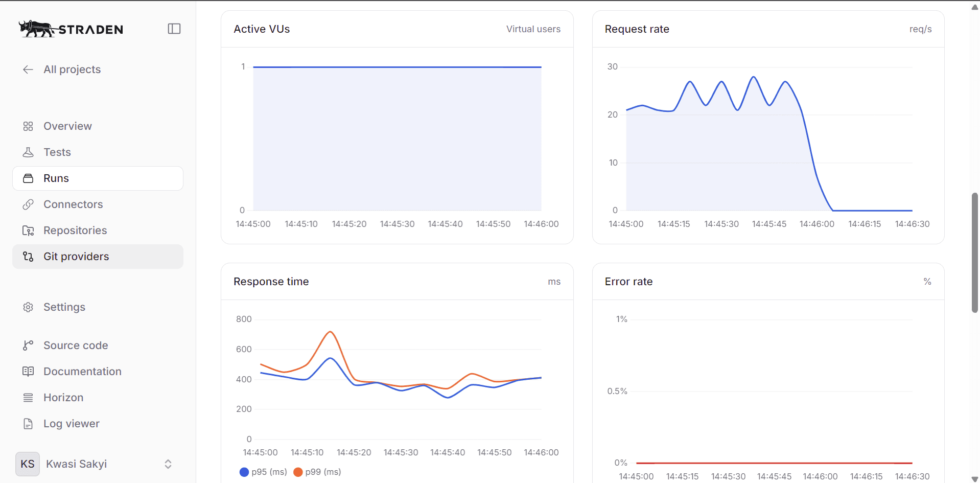The height and width of the screenshot is (483, 980).
Task: Click the Response time chart title
Action: click(x=271, y=282)
